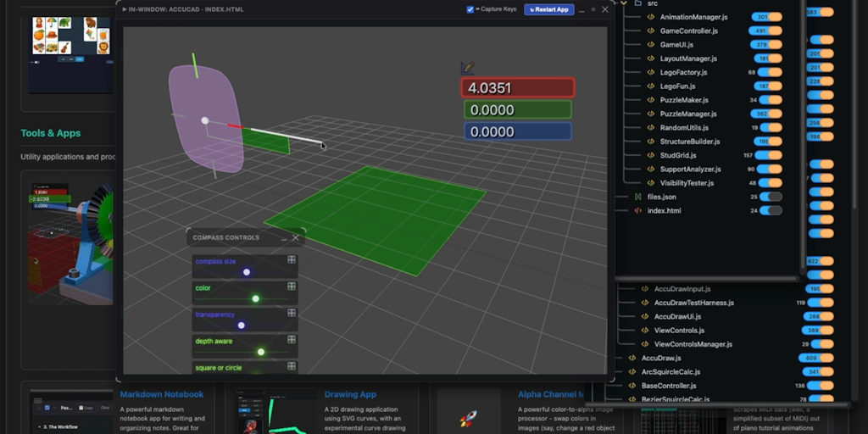This screenshot has height=434, width=868.
Task: Click the blue Z coordinate field
Action: tap(518, 131)
